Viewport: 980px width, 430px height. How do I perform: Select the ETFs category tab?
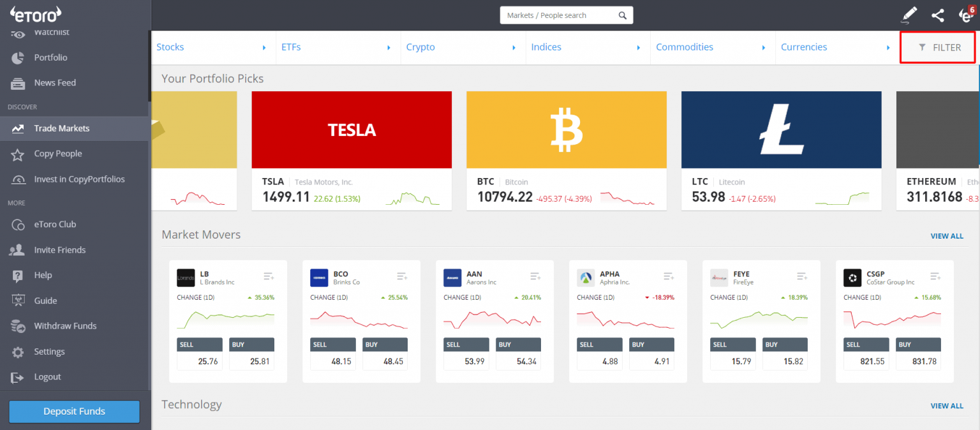pyautogui.click(x=291, y=47)
